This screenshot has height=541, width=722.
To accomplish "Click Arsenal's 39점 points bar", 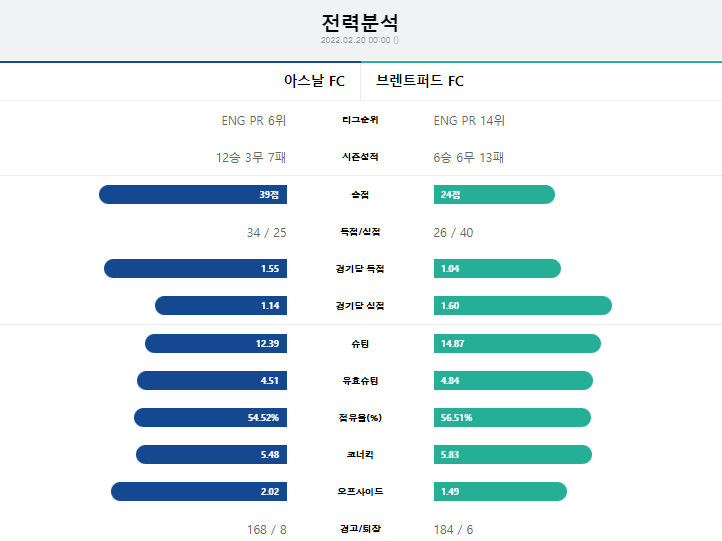I will (193, 194).
